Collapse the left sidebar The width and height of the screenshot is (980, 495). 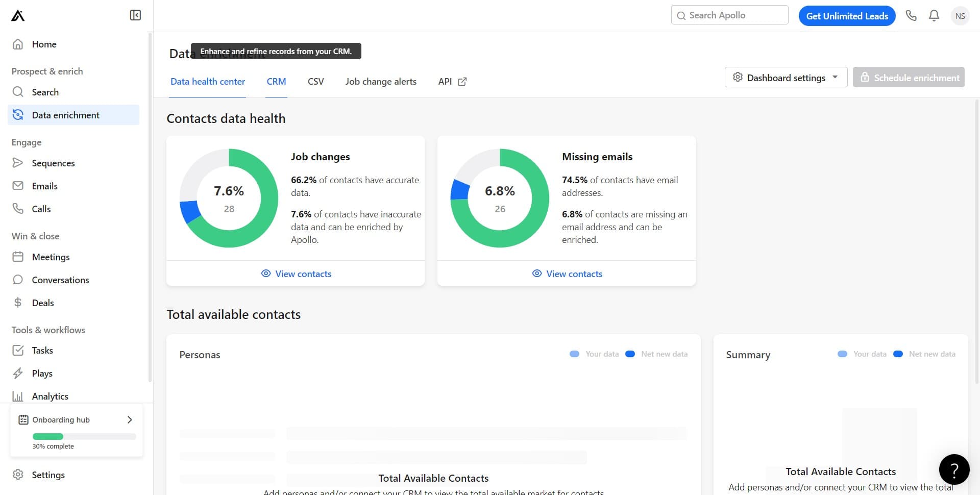pos(135,15)
